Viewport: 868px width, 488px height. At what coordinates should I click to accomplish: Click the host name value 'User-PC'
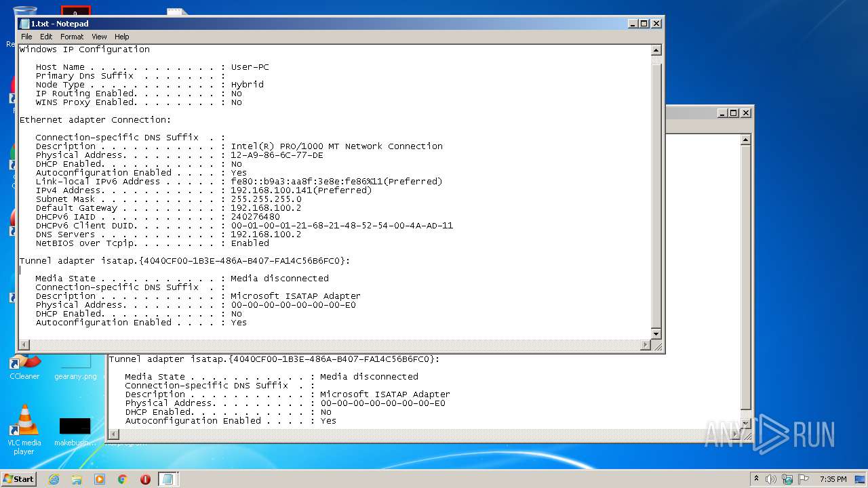[250, 67]
